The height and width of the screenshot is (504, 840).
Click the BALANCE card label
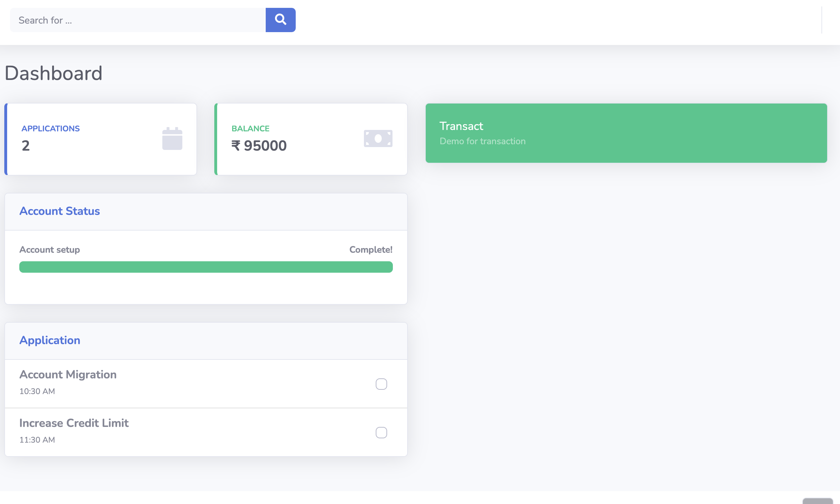pos(250,128)
